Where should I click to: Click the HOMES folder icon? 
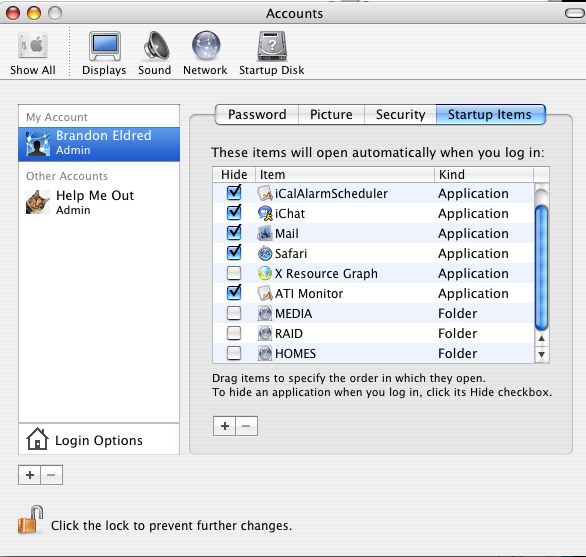click(265, 353)
